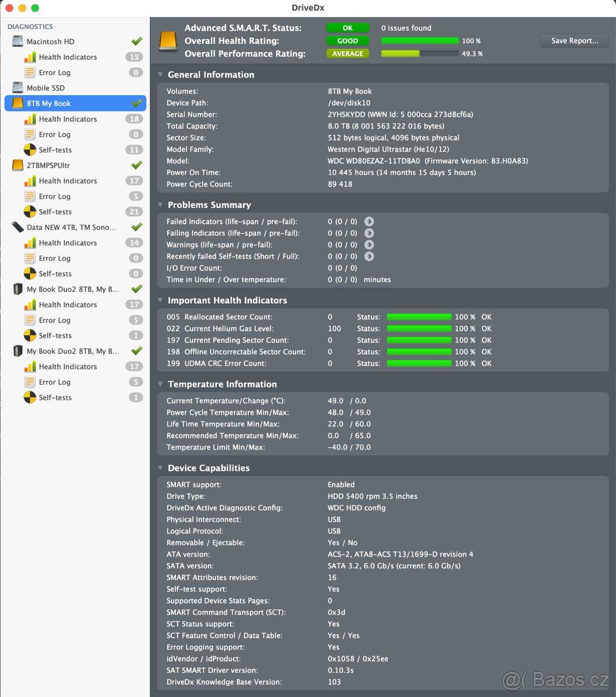
Task: Select the second My Book Duo2 8TB drive icon
Action: click(x=18, y=351)
